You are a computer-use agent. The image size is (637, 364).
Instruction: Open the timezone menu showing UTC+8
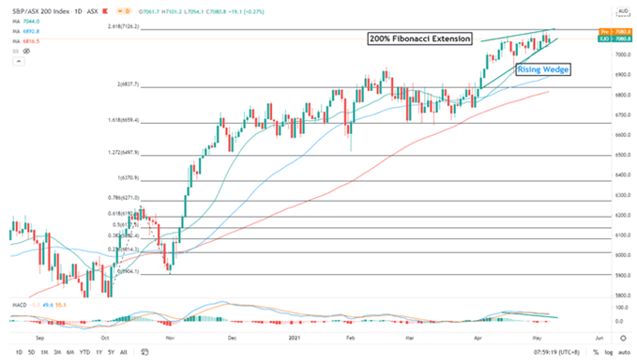click(x=556, y=352)
